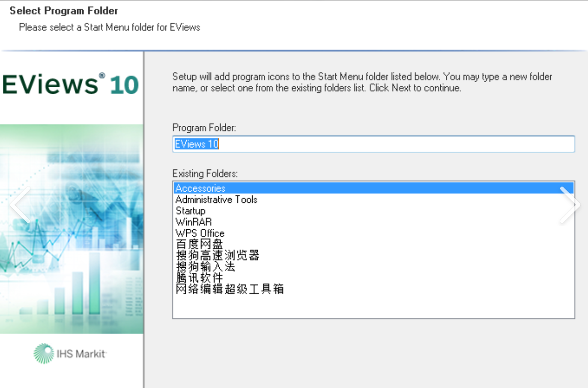Pick the 腾讯软件 folder entry

(x=199, y=278)
